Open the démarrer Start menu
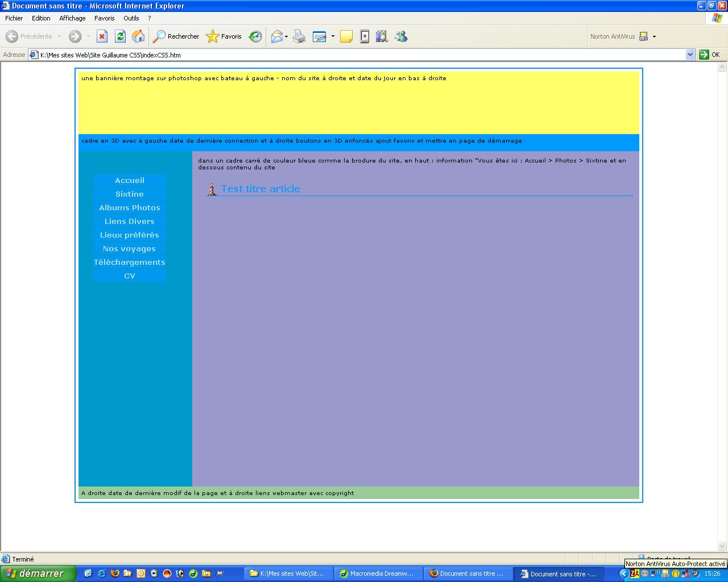 [38, 573]
